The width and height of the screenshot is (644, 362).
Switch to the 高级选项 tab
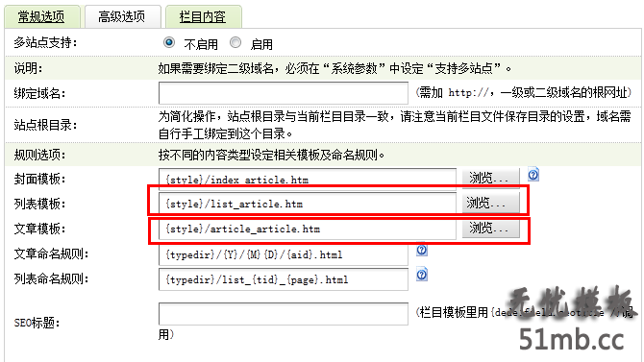tap(122, 17)
